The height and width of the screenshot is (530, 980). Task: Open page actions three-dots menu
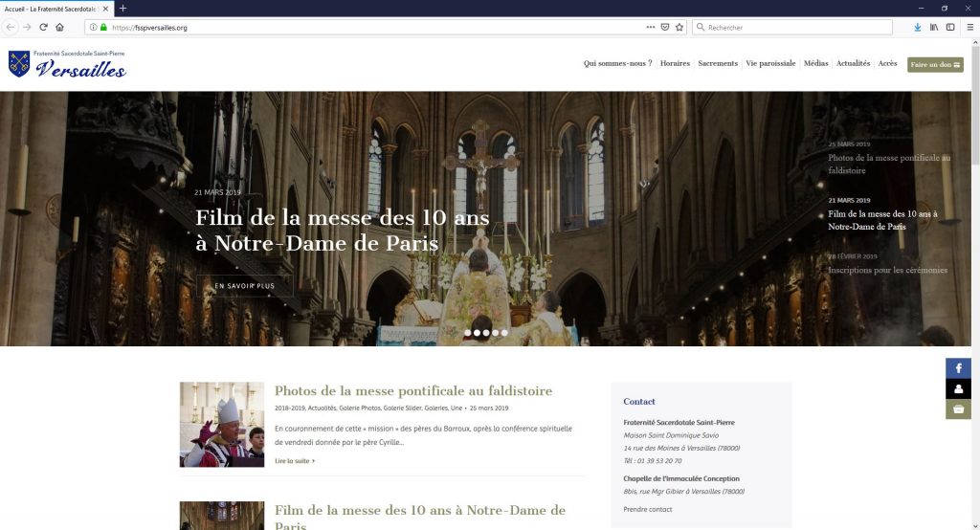click(651, 28)
